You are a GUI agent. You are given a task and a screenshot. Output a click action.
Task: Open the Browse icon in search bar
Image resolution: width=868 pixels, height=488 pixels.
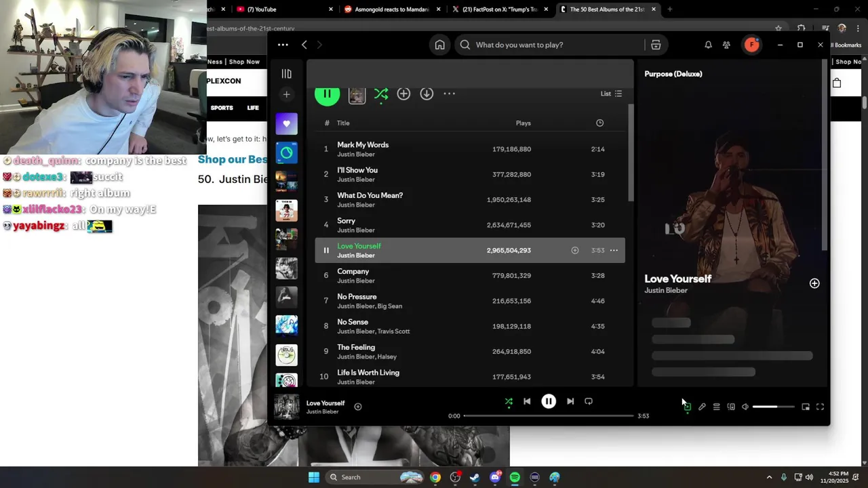point(656,45)
